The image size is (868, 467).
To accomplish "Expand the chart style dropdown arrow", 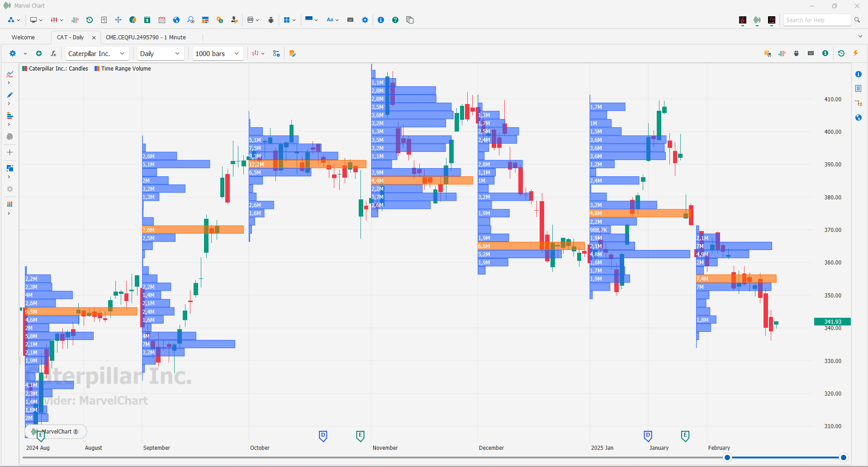I will coord(263,53).
